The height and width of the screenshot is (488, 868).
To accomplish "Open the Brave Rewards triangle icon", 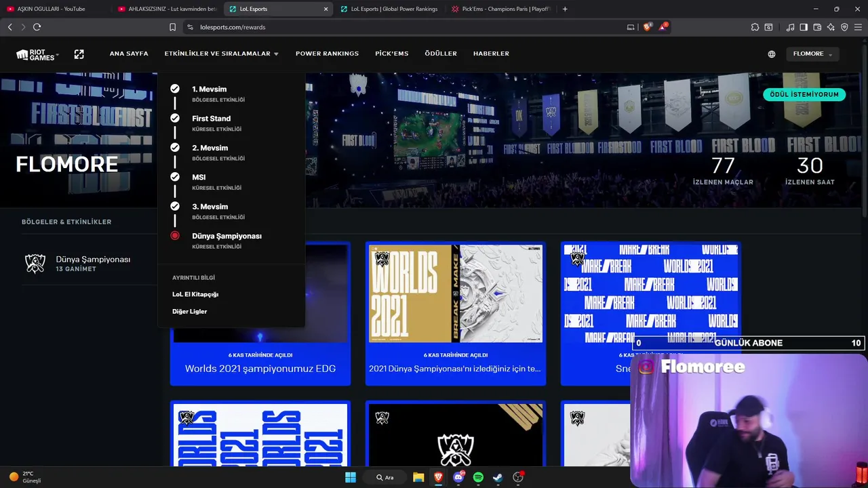I will coord(663,27).
